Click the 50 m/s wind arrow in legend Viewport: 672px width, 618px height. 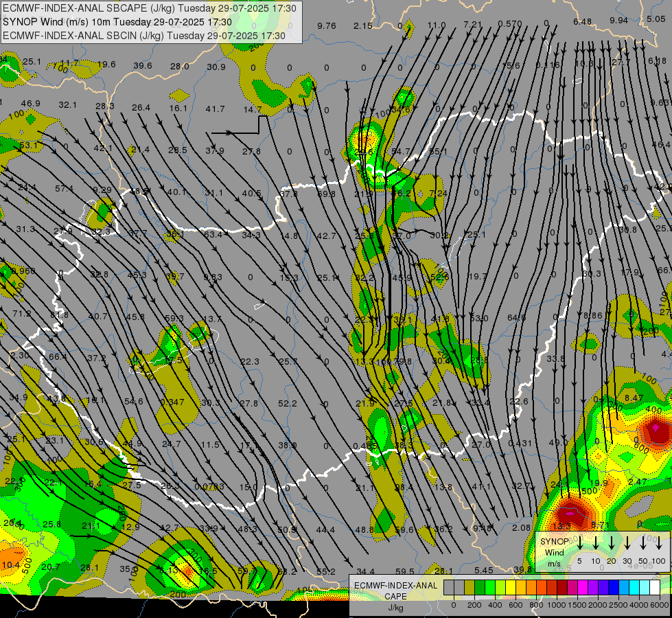tap(643, 542)
